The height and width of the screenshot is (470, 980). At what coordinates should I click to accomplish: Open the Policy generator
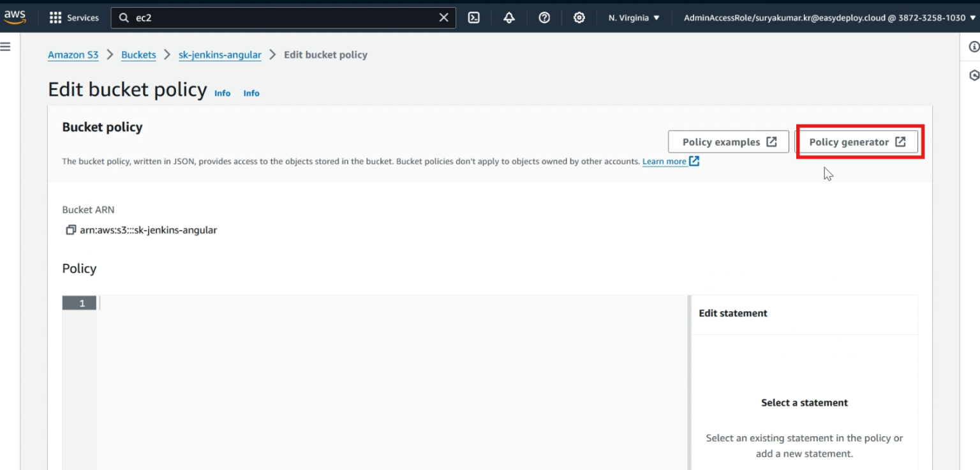tap(859, 142)
